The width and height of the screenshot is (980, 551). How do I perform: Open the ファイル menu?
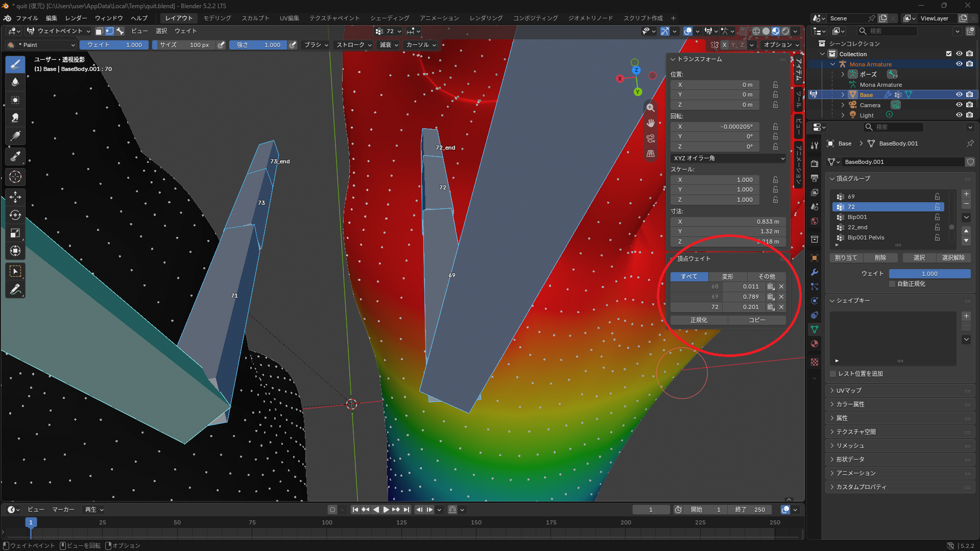[x=27, y=18]
